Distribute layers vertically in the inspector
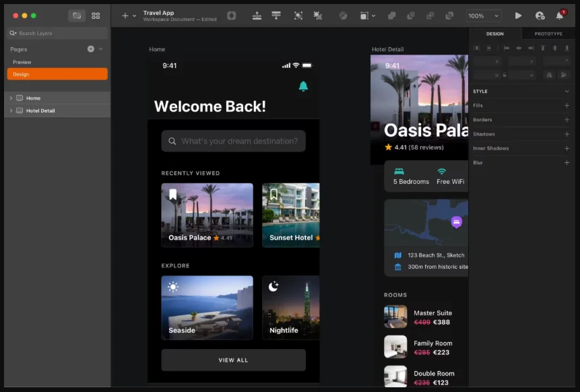This screenshot has width=580, height=392. click(x=489, y=48)
